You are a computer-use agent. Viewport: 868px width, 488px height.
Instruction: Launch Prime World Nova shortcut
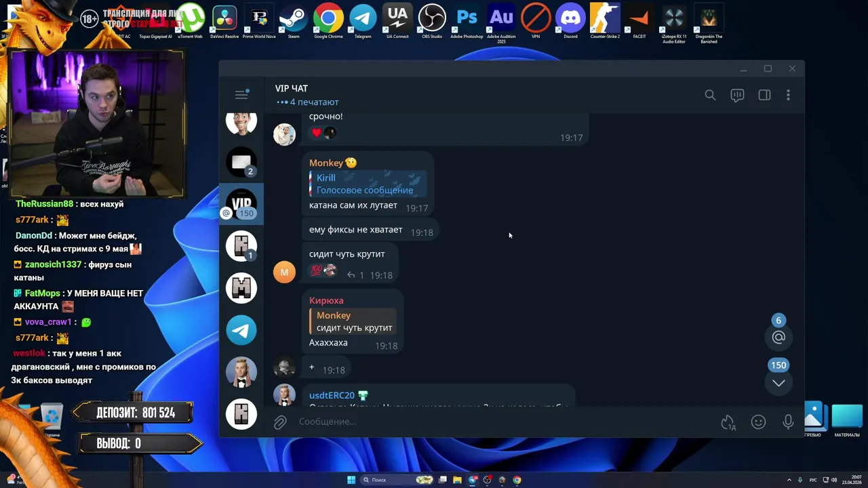point(259,21)
